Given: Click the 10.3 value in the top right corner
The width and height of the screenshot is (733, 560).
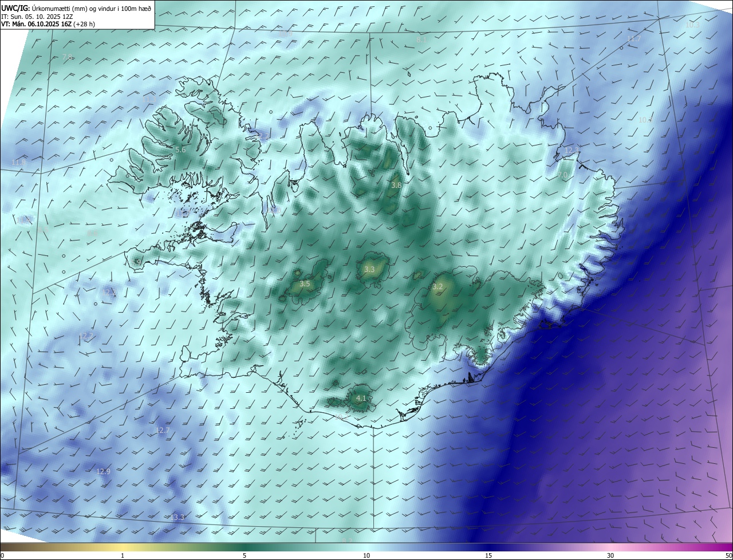Looking at the screenshot, I should [x=693, y=25].
